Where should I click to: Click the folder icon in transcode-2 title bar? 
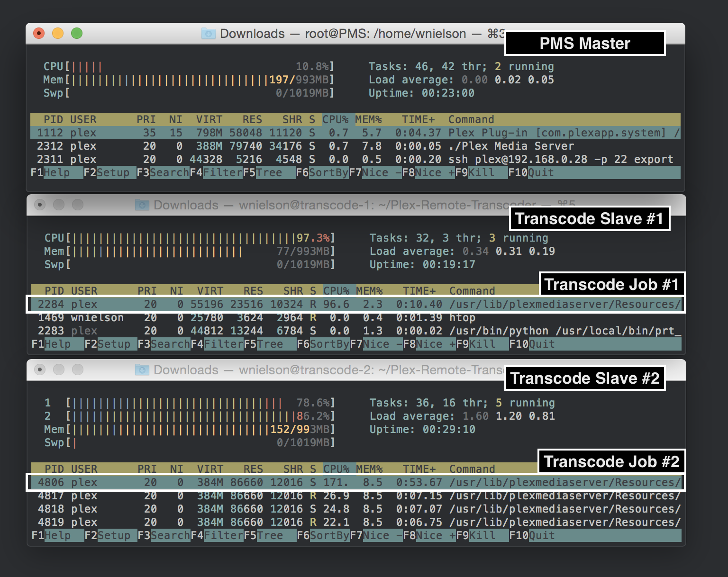point(142,370)
